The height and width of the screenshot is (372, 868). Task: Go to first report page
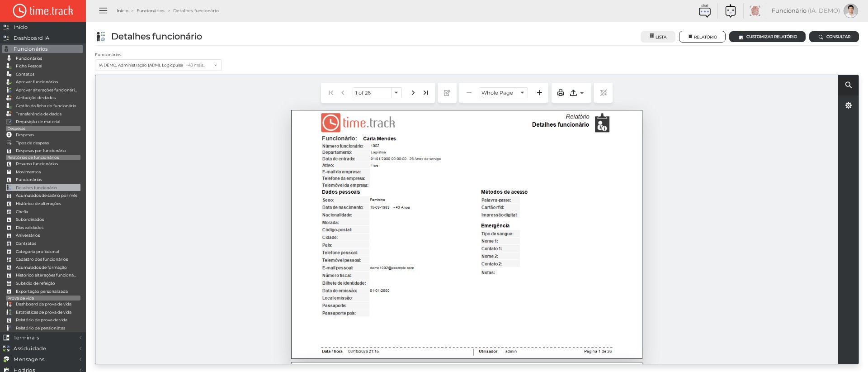click(331, 93)
